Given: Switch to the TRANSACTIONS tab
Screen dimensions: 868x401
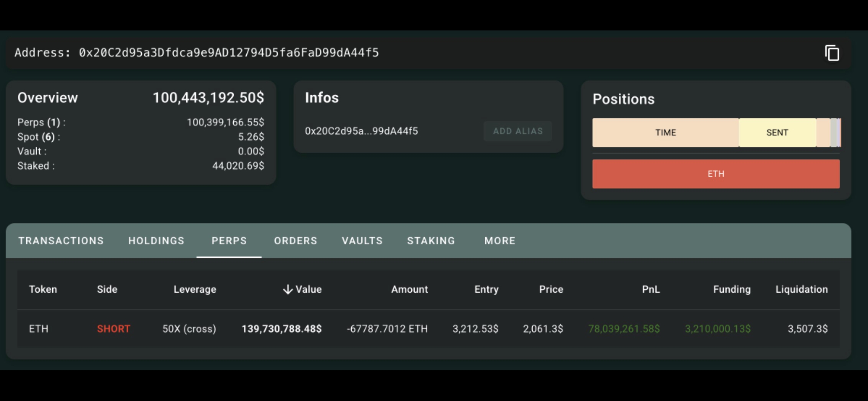Looking at the screenshot, I should click(x=61, y=241).
